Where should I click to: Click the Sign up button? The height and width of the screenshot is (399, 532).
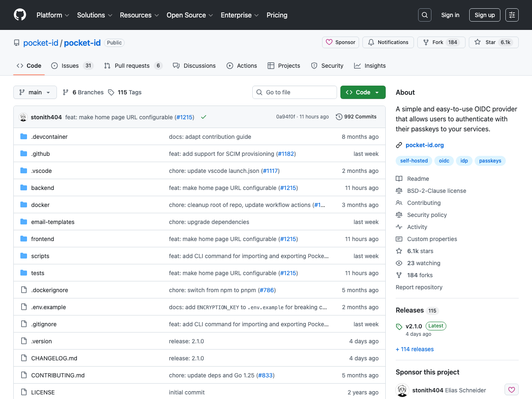pos(484,15)
